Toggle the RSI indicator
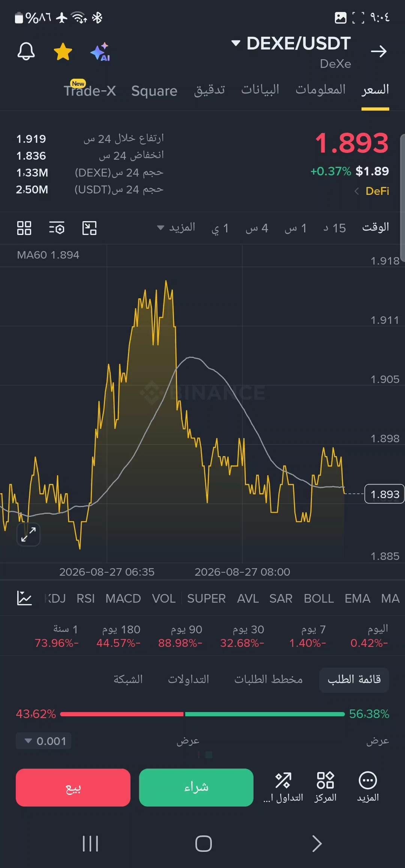The width and height of the screenshot is (405, 868). (86, 599)
